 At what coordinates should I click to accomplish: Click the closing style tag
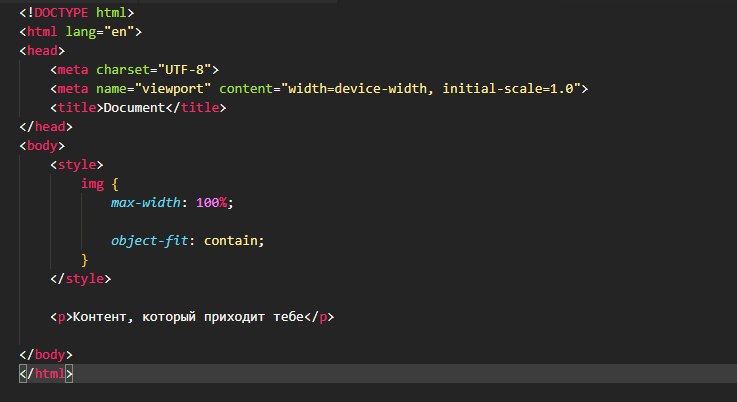pos(80,279)
